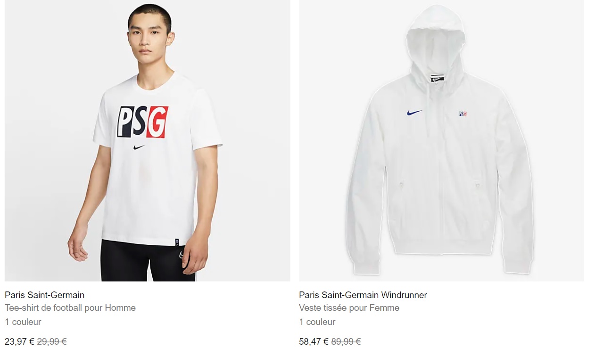This screenshot has height=364, width=603.
Task: Click the crossed-out 29,99 € price
Action: tap(52, 342)
